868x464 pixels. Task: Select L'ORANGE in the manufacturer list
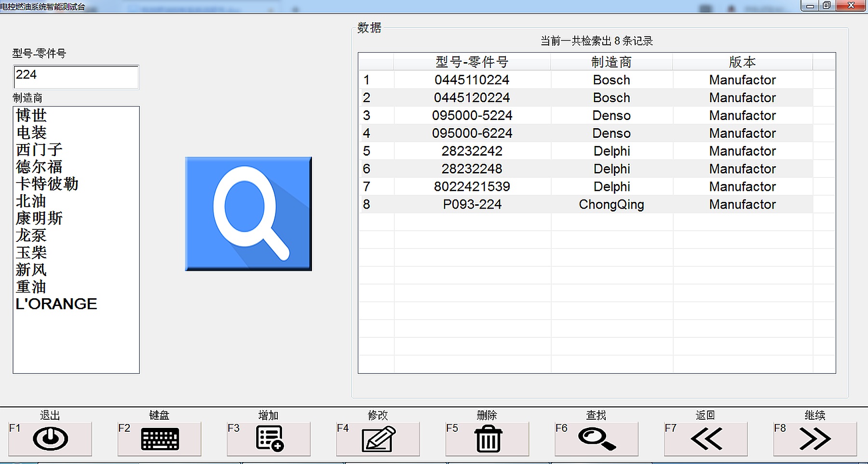(56, 304)
